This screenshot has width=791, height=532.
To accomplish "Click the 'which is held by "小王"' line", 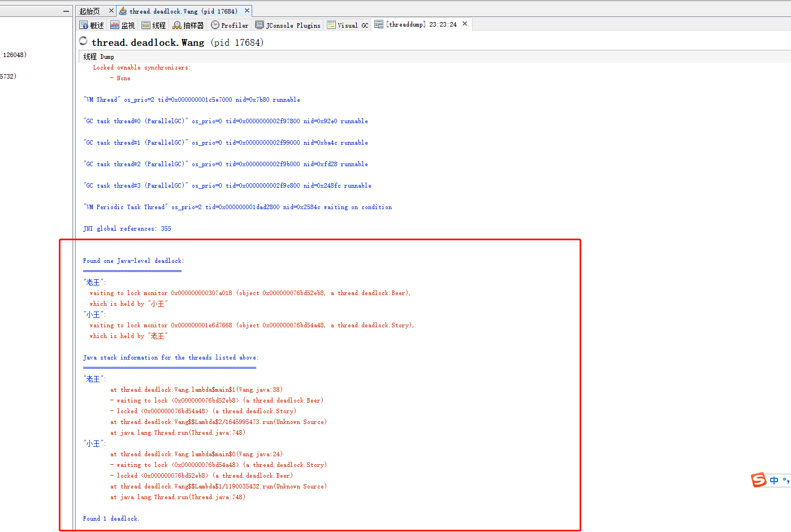I will pos(129,304).
